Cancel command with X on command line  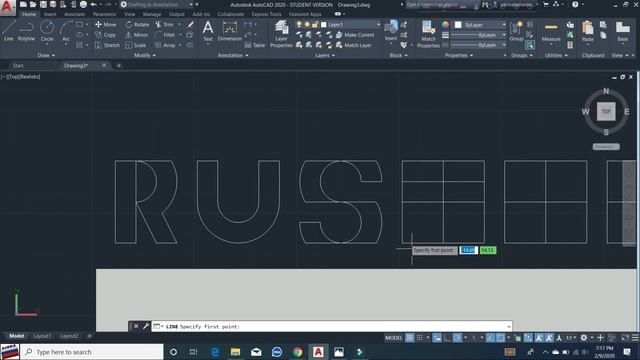[136, 326]
